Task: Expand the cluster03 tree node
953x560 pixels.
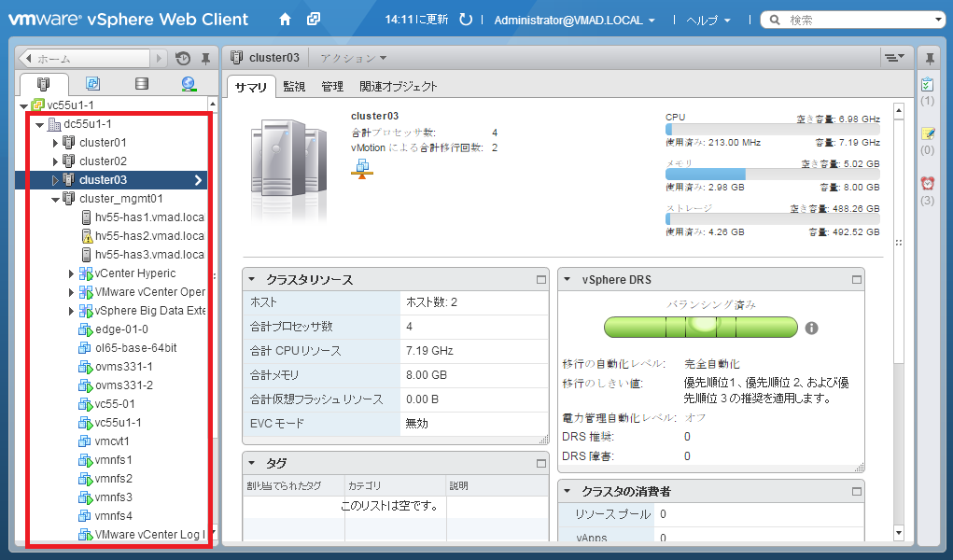Action: click(x=55, y=180)
